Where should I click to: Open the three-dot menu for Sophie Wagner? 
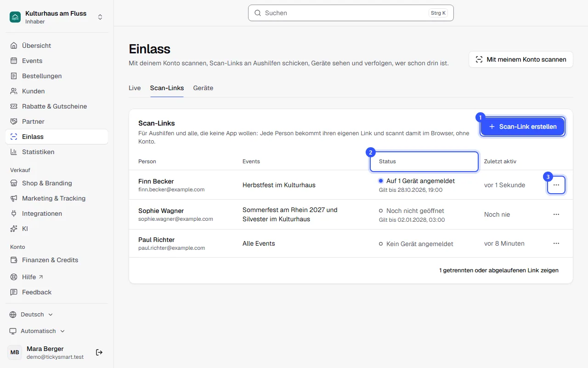coord(556,214)
